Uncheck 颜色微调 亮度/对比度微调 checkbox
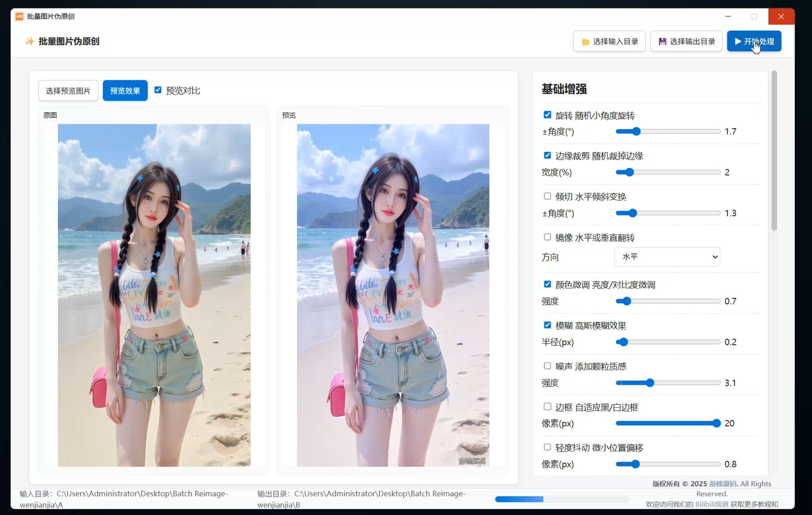This screenshot has height=515, width=812. pos(547,284)
